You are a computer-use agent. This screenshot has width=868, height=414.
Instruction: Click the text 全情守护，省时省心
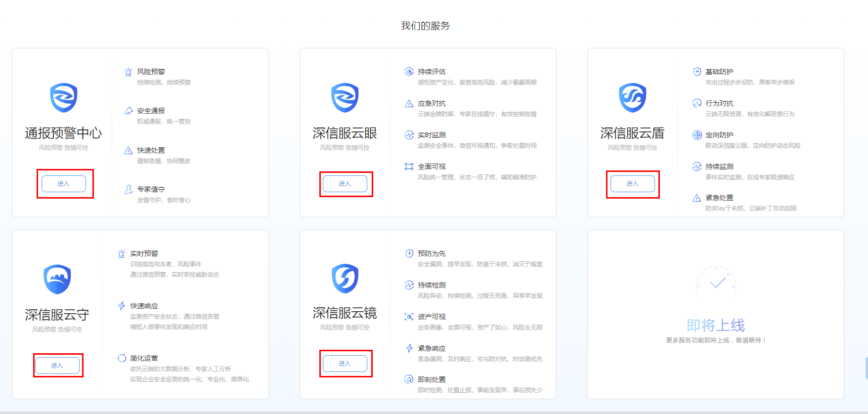pos(164,200)
